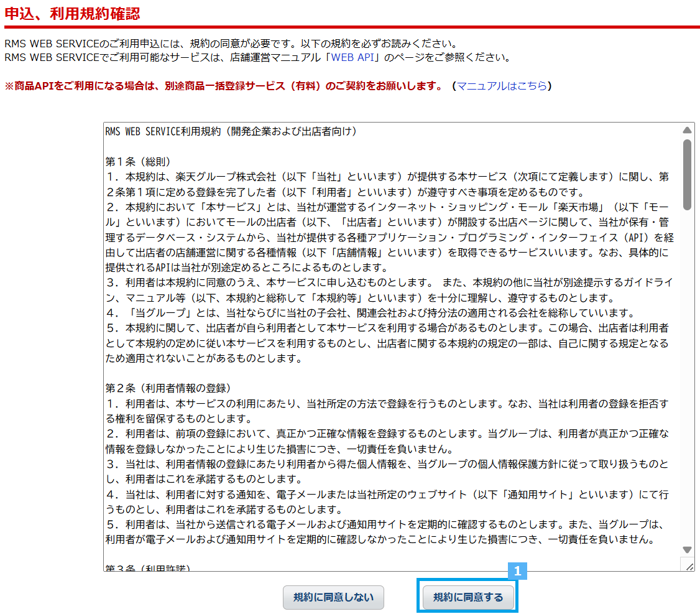Viewport: 700px width, 614px height.
Task: Click the terms scrollbar down arrow
Action: click(x=687, y=550)
